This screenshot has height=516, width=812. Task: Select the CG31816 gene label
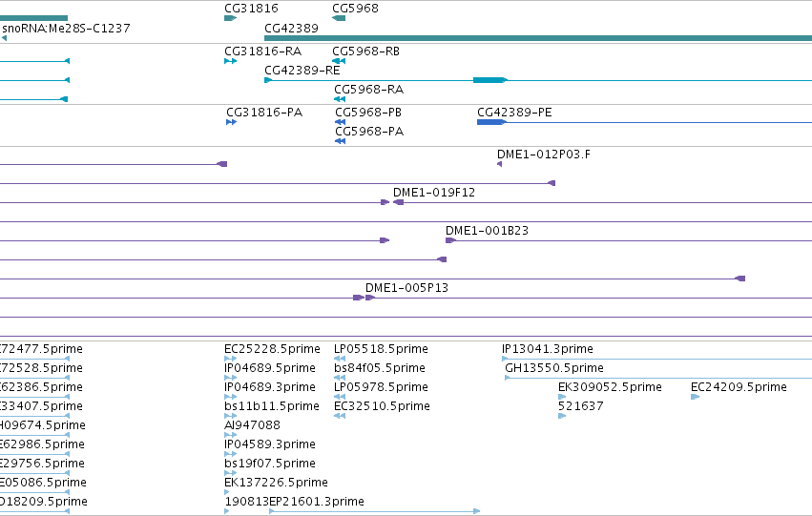point(251,9)
